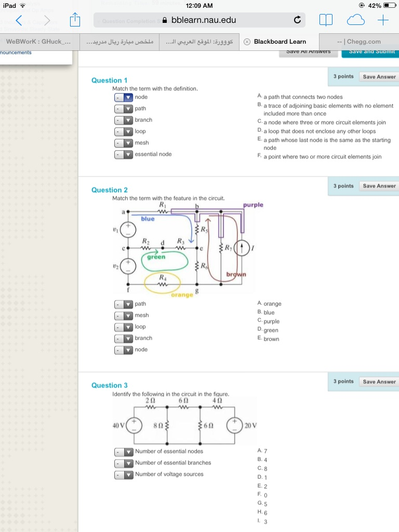
Task: Add a new tab with the plus icon
Action: click(383, 20)
